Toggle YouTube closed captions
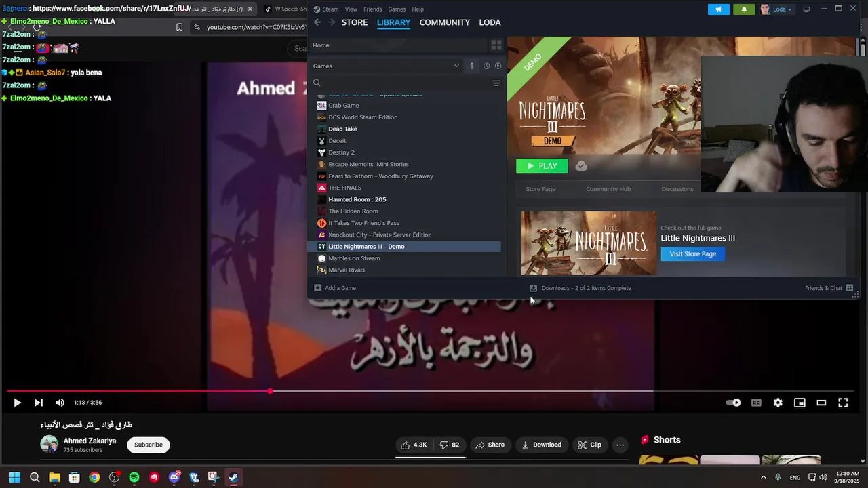The image size is (868, 488). click(x=756, y=403)
